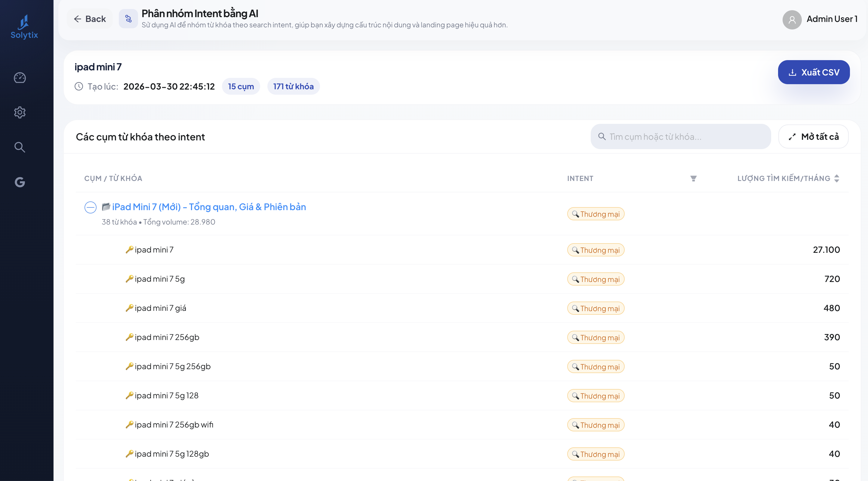Export results with Xuất CSV button

tap(814, 72)
